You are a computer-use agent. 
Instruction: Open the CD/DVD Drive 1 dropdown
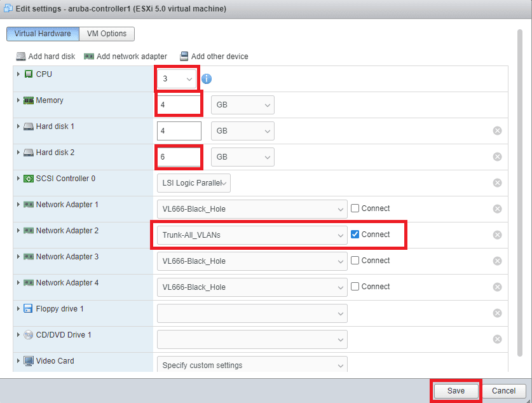click(x=252, y=339)
